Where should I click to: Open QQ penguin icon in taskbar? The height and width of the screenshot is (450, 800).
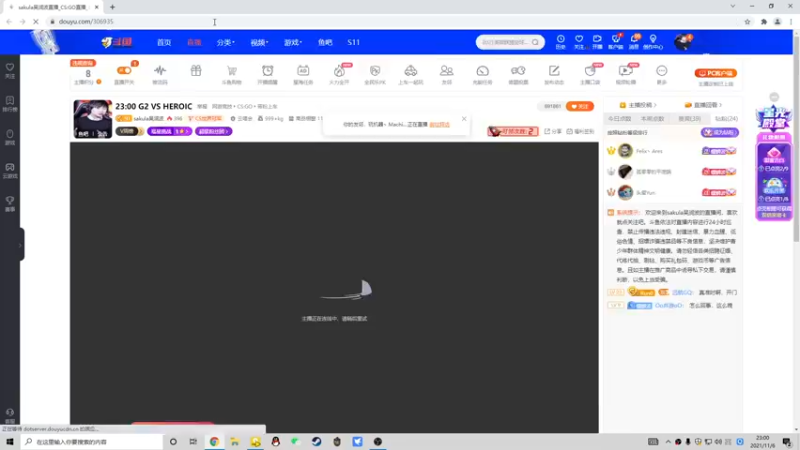276,441
